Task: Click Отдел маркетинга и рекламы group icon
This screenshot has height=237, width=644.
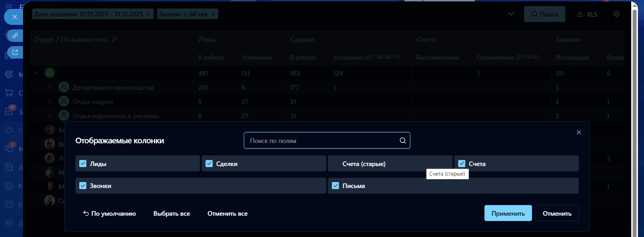Action: (64, 116)
